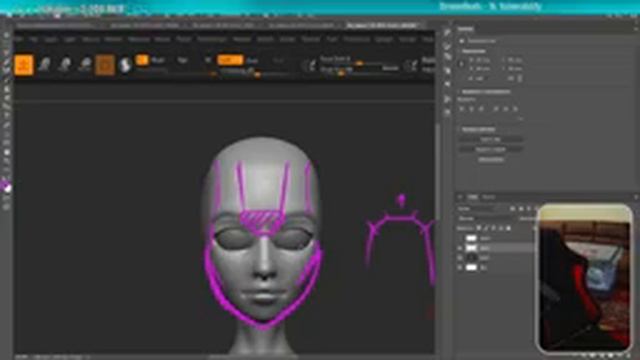Click the webcam overlay video thumbnail
The width and height of the screenshot is (640, 360).
(x=584, y=278)
